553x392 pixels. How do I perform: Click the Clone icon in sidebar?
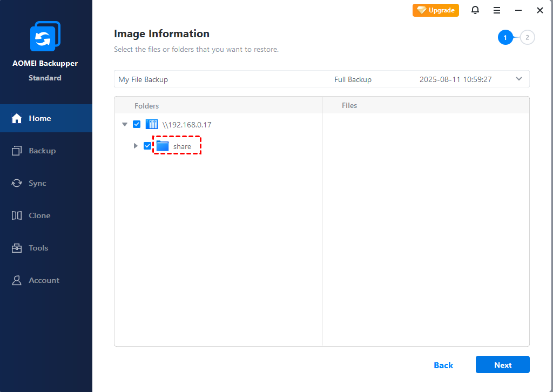(17, 215)
